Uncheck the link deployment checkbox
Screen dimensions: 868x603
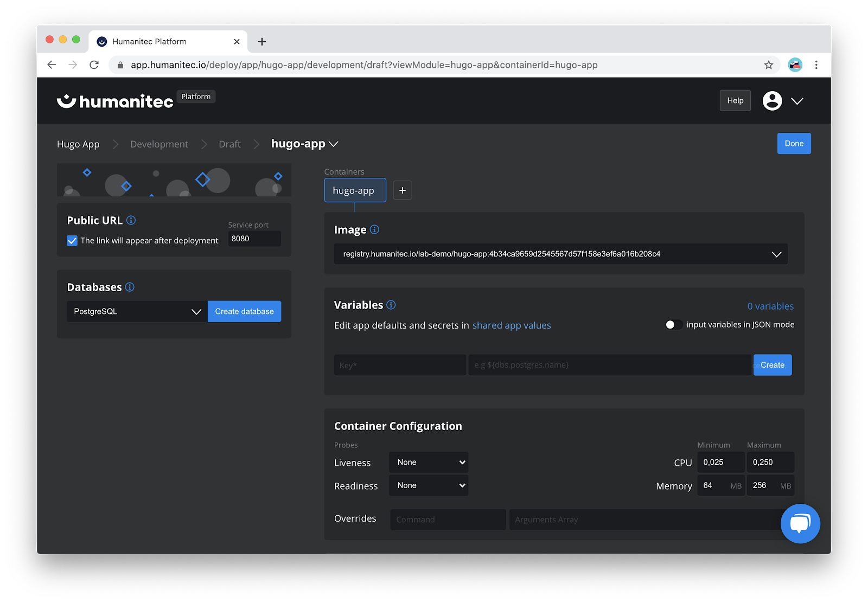coord(72,240)
